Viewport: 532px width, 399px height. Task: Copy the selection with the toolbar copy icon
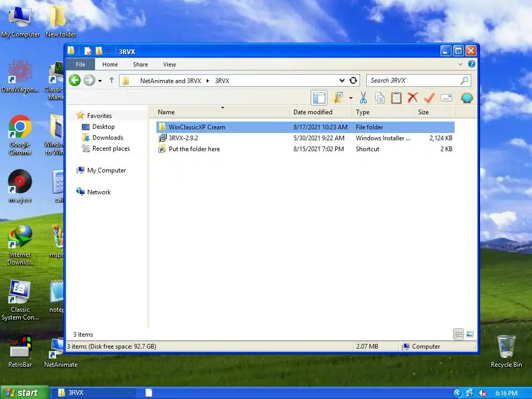[380, 98]
